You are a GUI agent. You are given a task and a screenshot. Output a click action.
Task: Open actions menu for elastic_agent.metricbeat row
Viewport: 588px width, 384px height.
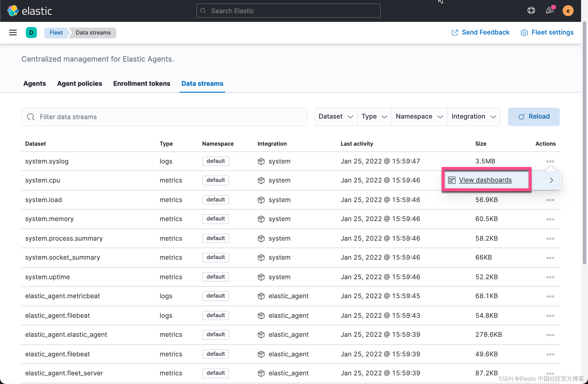550,296
